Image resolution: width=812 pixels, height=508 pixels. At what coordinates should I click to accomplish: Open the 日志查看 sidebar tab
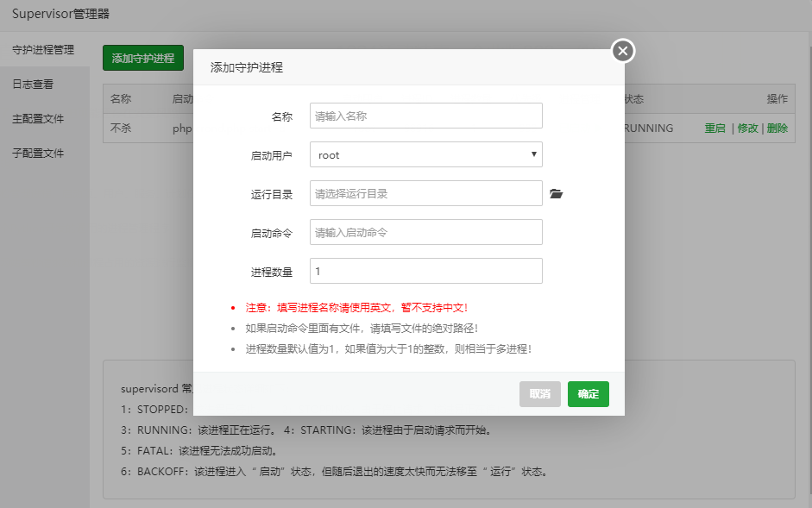pos(33,84)
